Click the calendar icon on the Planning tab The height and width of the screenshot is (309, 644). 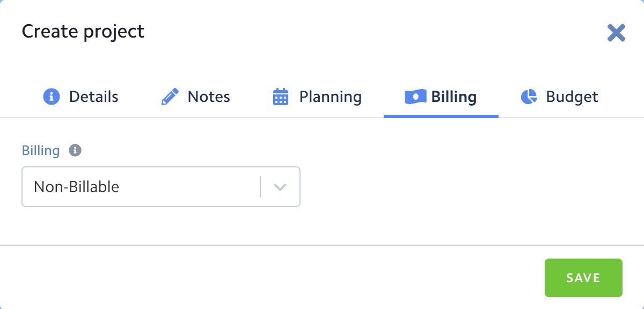tap(280, 97)
